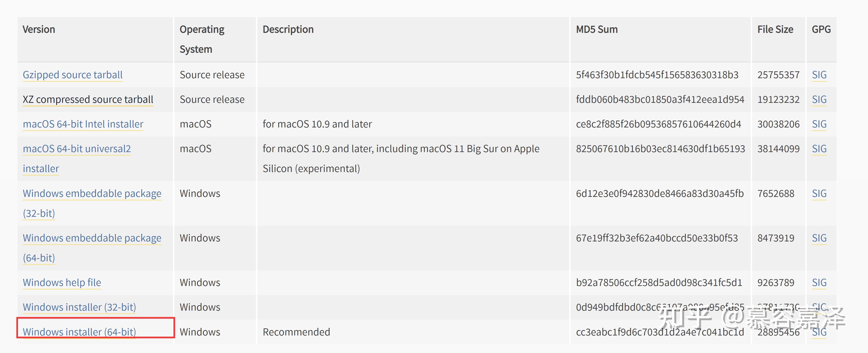Open SIG link for 32-bit embeddable package
This screenshot has width=868, height=353.
(x=819, y=193)
